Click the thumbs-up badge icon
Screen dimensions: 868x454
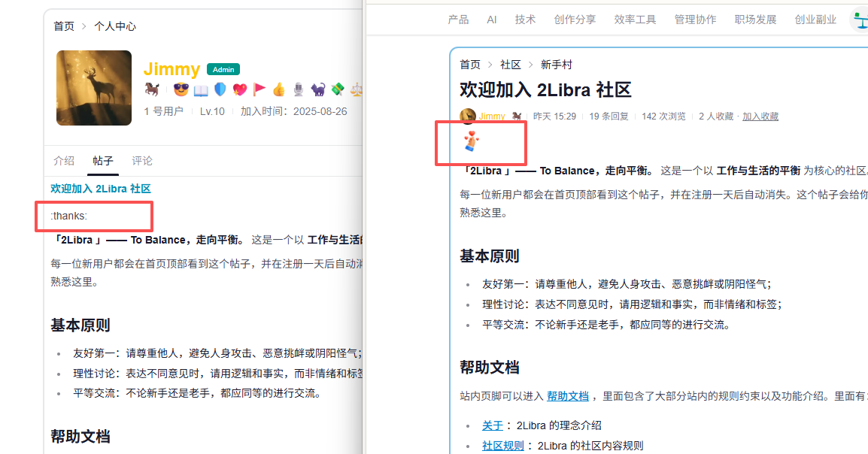click(x=279, y=90)
